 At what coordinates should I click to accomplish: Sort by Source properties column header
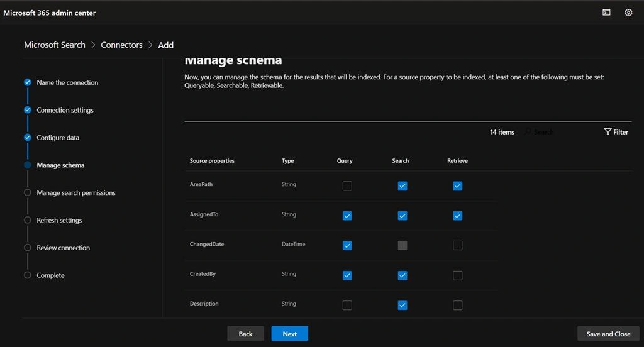pos(212,160)
